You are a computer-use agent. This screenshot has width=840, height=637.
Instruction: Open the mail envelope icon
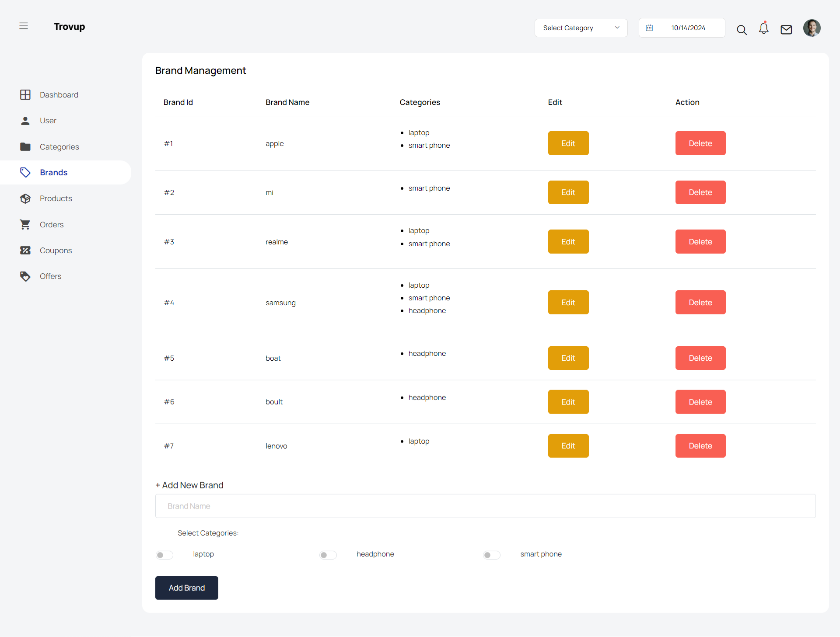coord(786,29)
